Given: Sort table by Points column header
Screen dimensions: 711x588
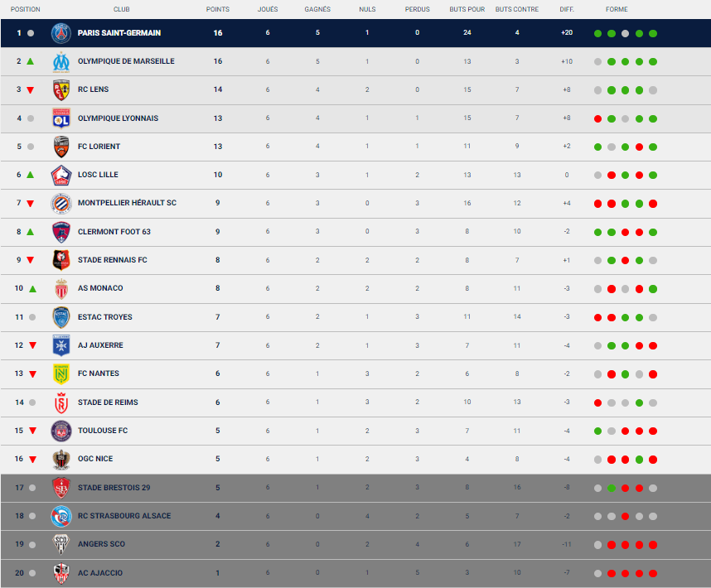Looking at the screenshot, I should [218, 10].
